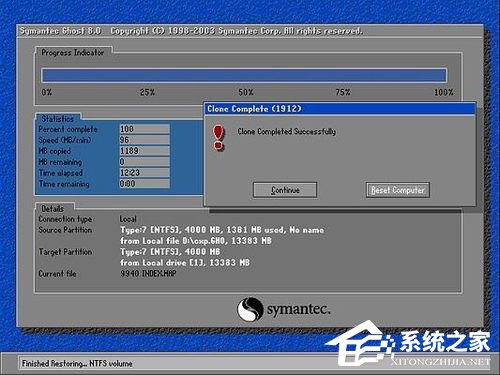Click the Speed (MB/min) value 96
This screenshot has width=500, height=375.
coord(144,140)
